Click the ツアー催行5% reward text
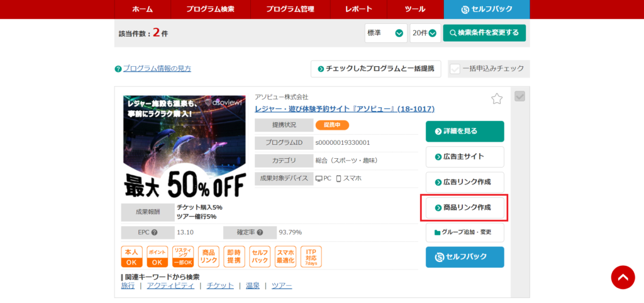The width and height of the screenshot is (644, 303). (196, 217)
